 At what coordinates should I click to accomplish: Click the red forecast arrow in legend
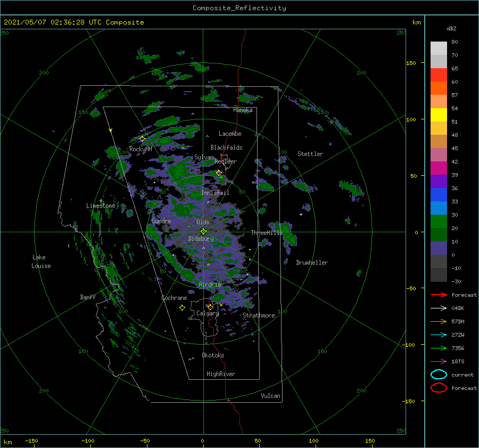(x=439, y=295)
